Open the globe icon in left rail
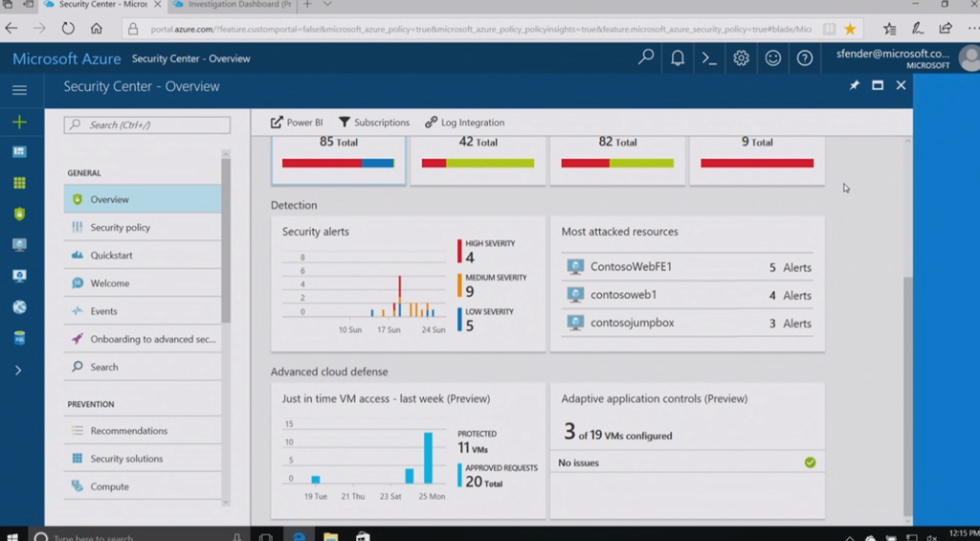 [x=19, y=307]
